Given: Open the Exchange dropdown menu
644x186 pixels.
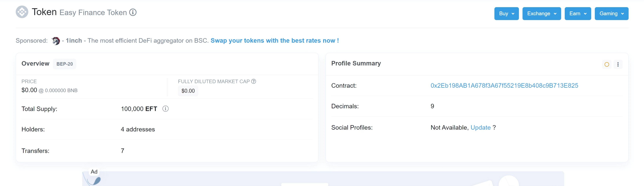Looking at the screenshot, I should pos(541,14).
